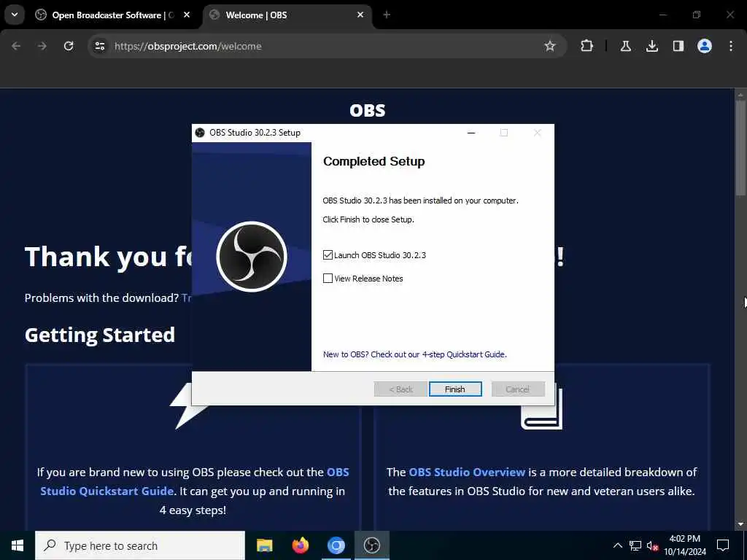Image resolution: width=747 pixels, height=560 pixels.
Task: Click the OBS heading on webpage
Action: point(368,111)
